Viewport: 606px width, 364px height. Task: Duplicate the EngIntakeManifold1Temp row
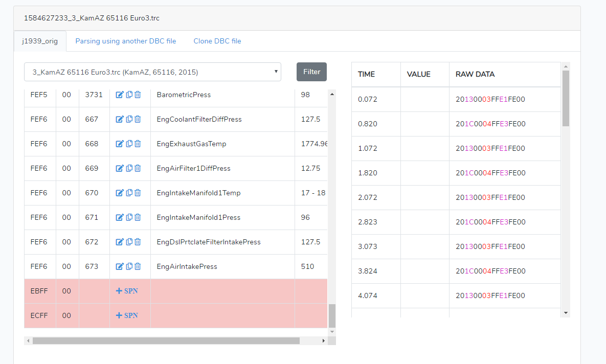[x=129, y=193]
